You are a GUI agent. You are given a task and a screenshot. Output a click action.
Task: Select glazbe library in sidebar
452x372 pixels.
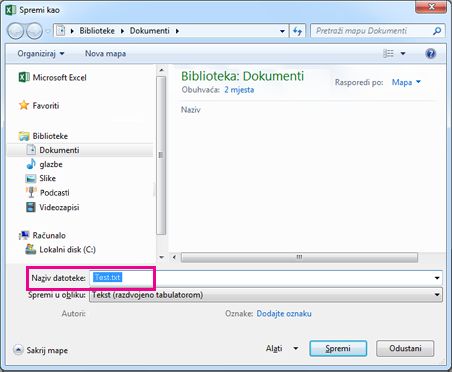click(44, 164)
